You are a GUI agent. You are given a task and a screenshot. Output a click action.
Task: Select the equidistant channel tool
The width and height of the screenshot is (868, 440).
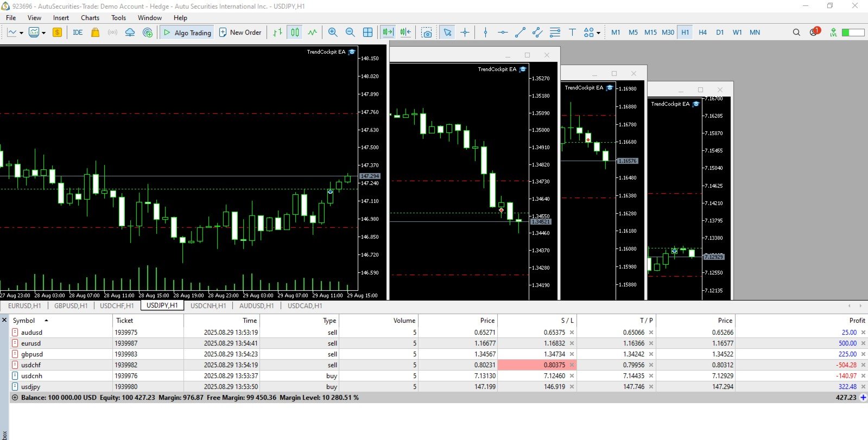[x=537, y=33]
